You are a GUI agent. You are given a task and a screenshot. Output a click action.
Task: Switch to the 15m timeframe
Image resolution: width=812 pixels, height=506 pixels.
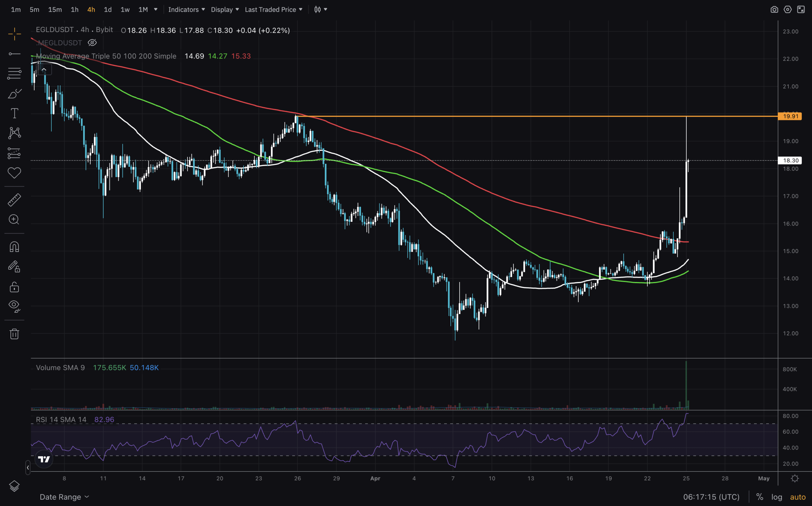point(55,10)
